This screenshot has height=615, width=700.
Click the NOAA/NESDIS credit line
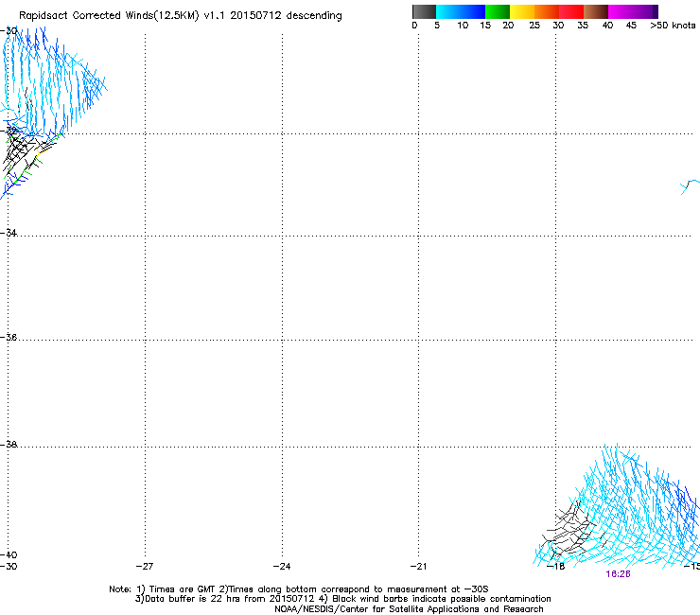(x=409, y=609)
